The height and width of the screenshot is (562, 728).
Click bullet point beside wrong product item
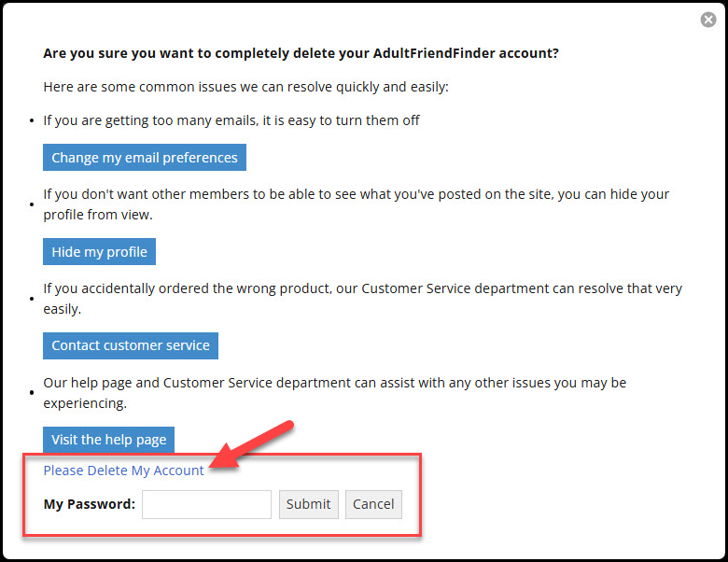[x=32, y=299]
